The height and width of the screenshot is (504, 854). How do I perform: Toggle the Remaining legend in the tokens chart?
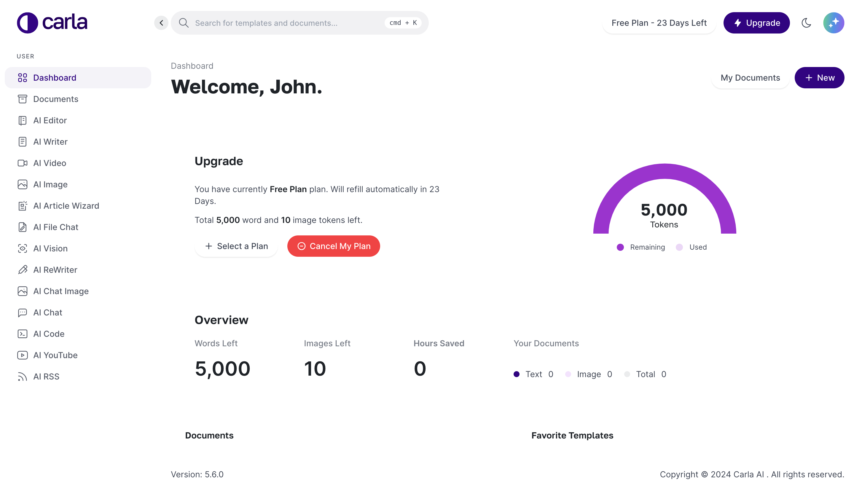(x=641, y=247)
